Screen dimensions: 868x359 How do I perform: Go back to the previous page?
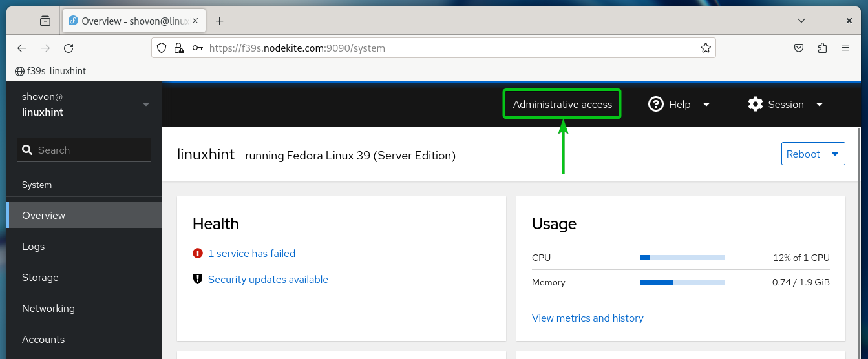(x=22, y=48)
